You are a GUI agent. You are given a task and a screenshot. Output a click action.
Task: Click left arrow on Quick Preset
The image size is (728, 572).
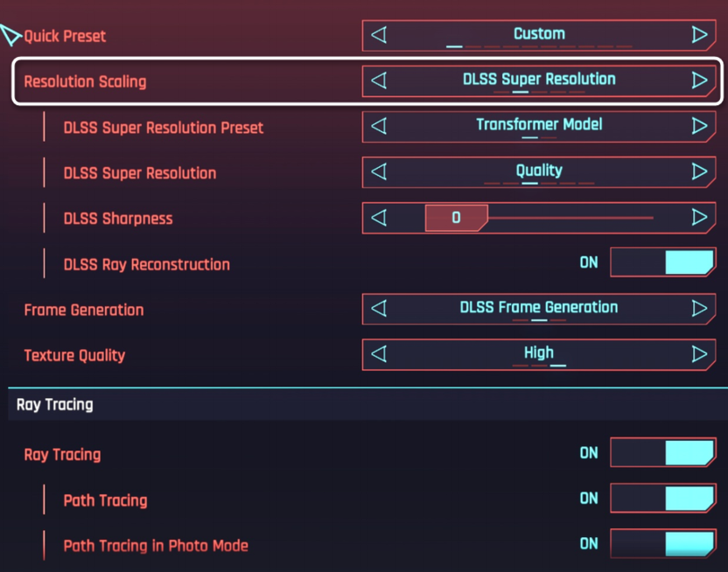[379, 35]
